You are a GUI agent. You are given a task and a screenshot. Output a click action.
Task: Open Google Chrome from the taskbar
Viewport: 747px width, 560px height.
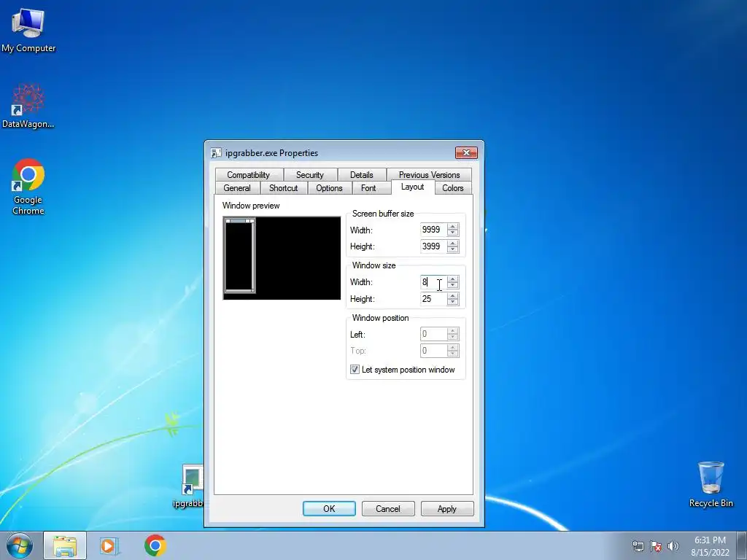pyautogui.click(x=155, y=545)
